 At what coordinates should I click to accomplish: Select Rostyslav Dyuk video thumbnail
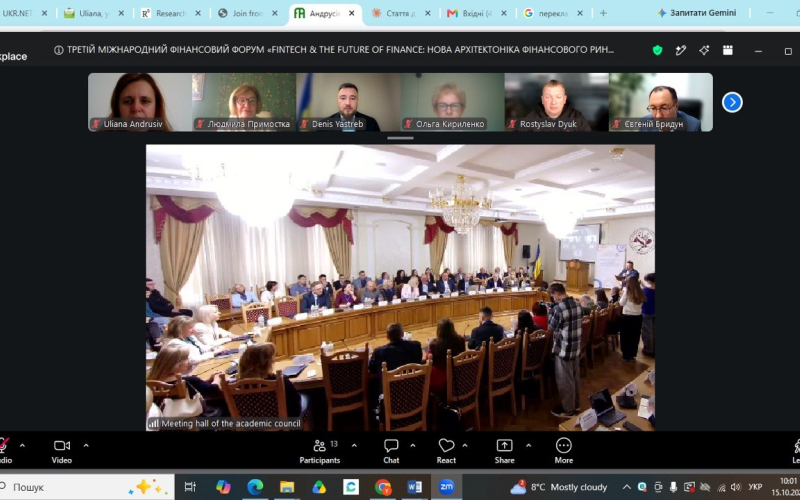(x=557, y=102)
